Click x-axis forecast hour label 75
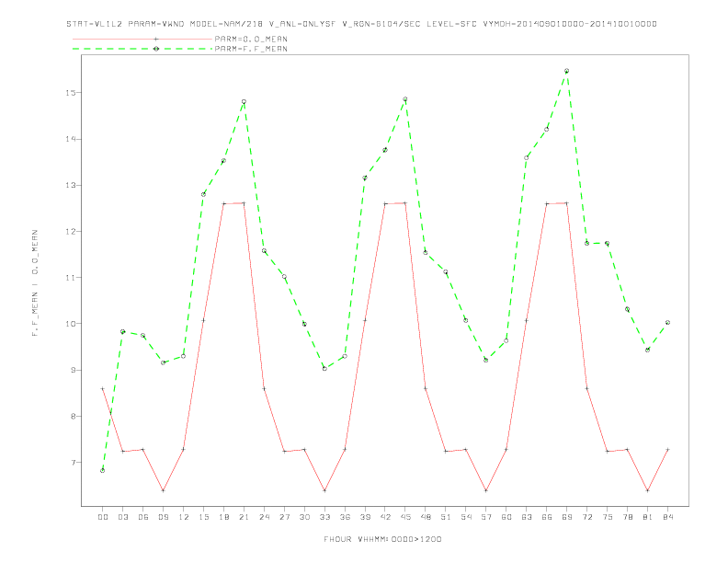Viewport: 728px width, 563px height. [608, 517]
